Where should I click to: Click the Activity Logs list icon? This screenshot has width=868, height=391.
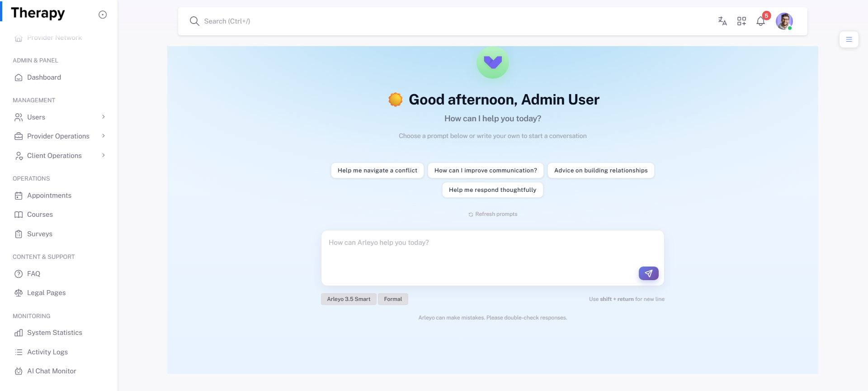click(x=19, y=352)
